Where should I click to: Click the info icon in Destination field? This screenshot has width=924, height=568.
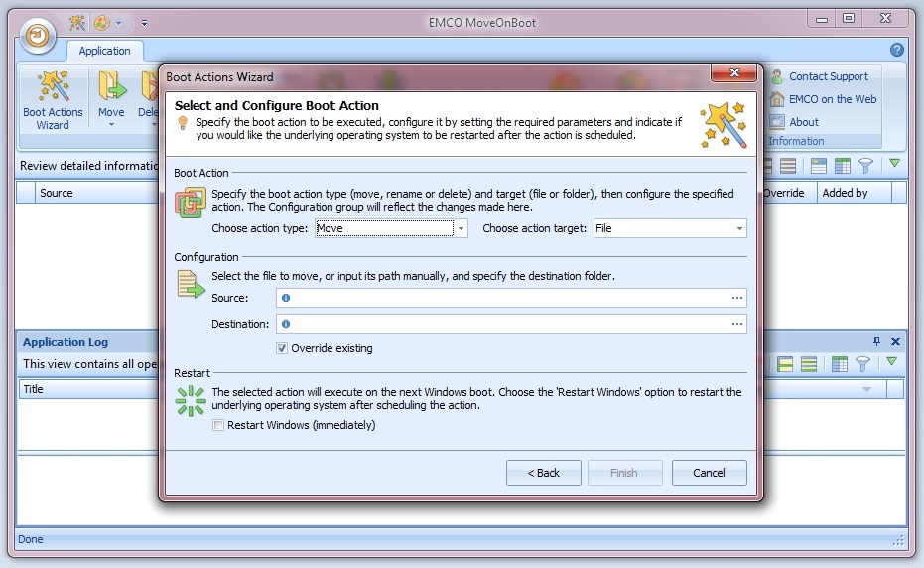286,324
